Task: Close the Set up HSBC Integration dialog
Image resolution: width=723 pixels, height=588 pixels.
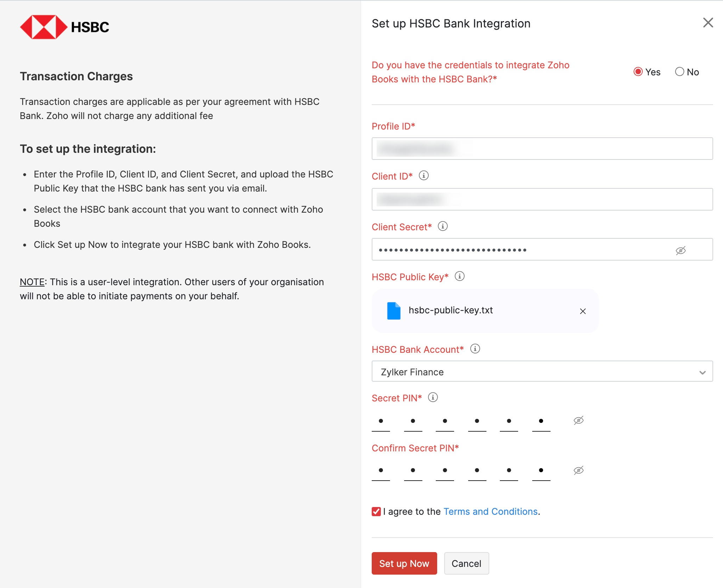Action: 708,23
